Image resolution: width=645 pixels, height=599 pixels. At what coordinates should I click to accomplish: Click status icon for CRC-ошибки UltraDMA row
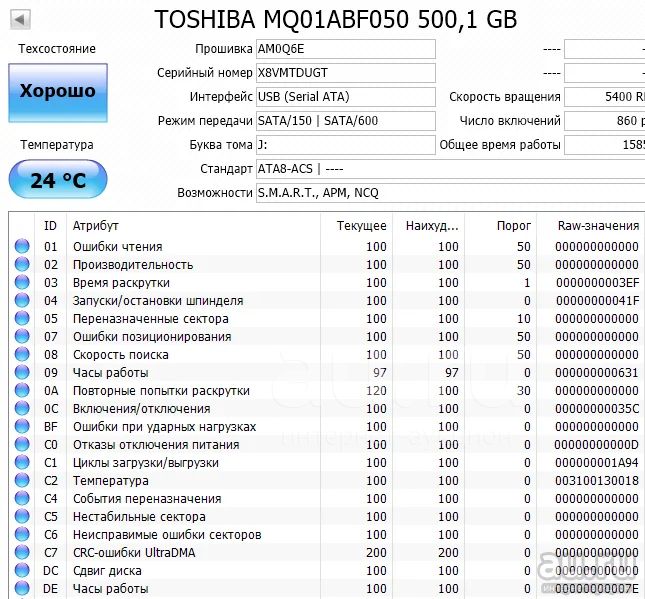(22, 552)
